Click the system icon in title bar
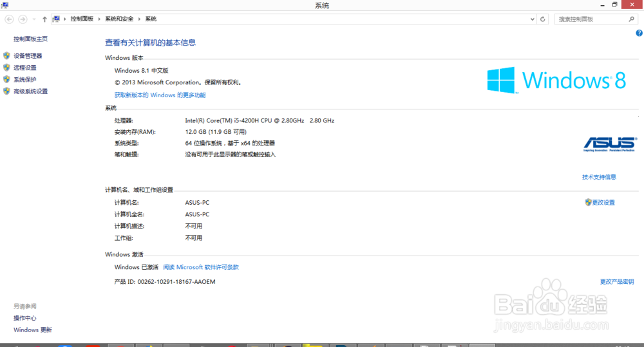The height and width of the screenshot is (347, 644). click(5, 5)
